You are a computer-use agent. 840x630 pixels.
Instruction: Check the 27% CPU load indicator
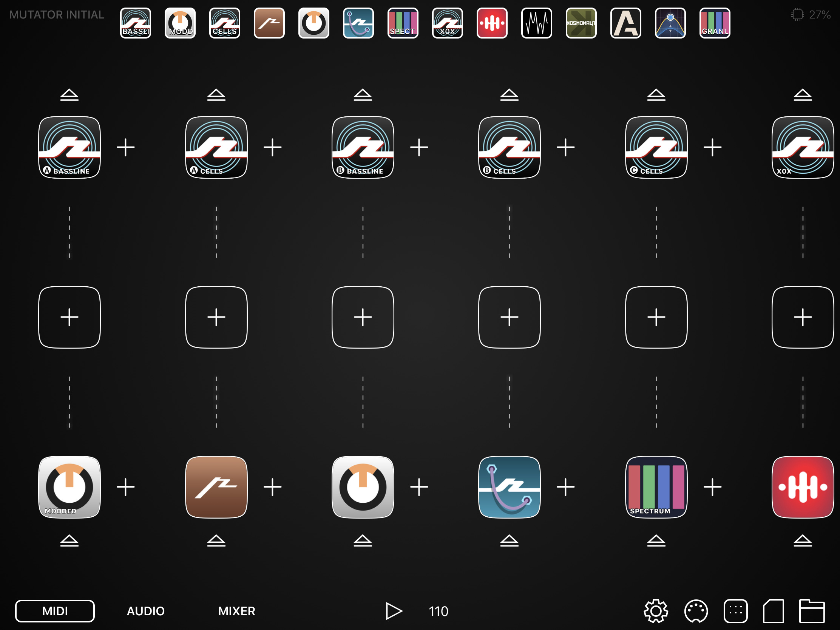tap(811, 15)
